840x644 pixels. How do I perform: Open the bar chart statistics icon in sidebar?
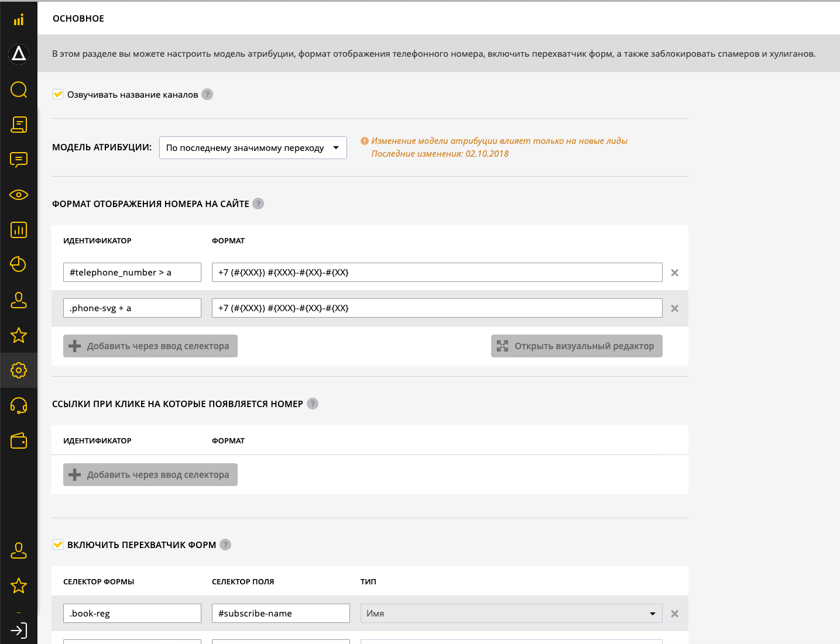tap(19, 230)
